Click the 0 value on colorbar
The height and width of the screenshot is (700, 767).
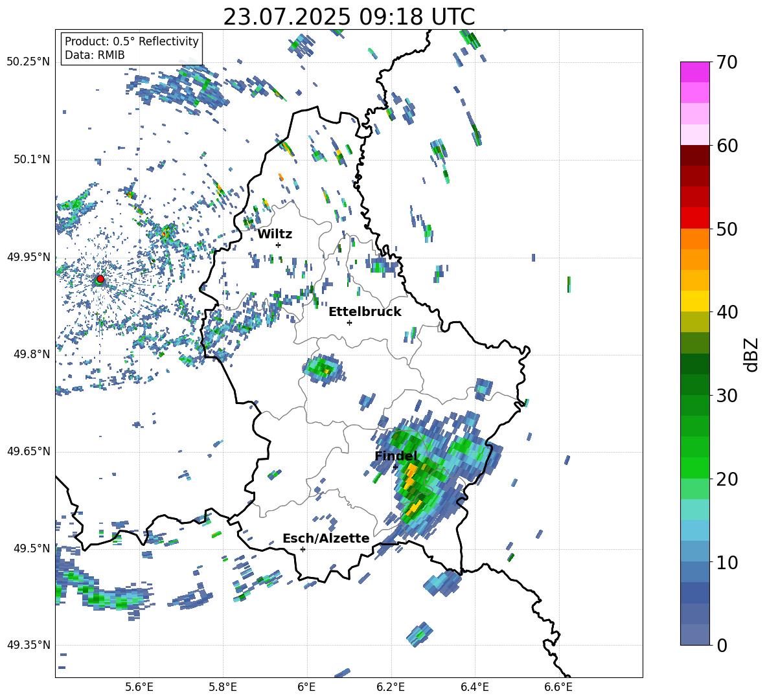[x=722, y=645]
